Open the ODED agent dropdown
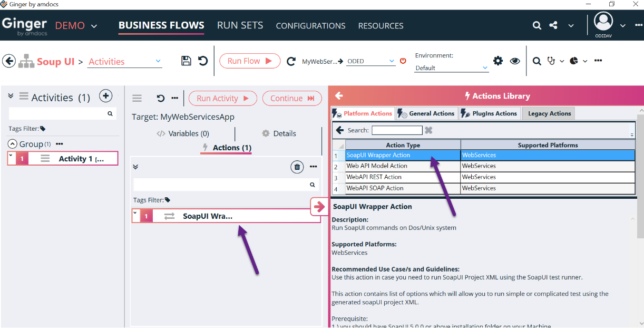This screenshot has height=328, width=644. (392, 61)
